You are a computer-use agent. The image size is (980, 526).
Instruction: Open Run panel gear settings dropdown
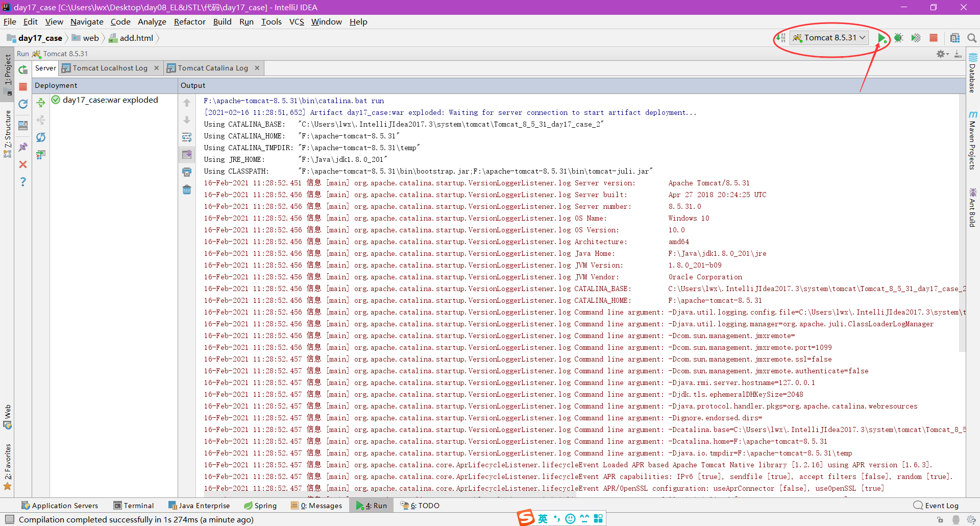click(942, 54)
